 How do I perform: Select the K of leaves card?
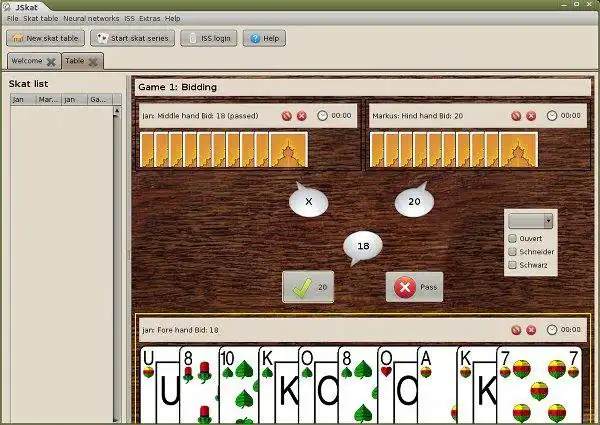pyautogui.click(x=279, y=384)
